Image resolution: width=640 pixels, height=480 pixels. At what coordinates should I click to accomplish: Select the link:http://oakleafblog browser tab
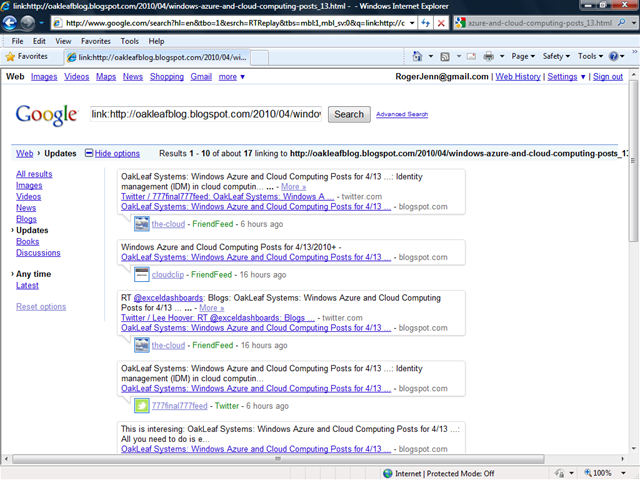(x=158, y=57)
